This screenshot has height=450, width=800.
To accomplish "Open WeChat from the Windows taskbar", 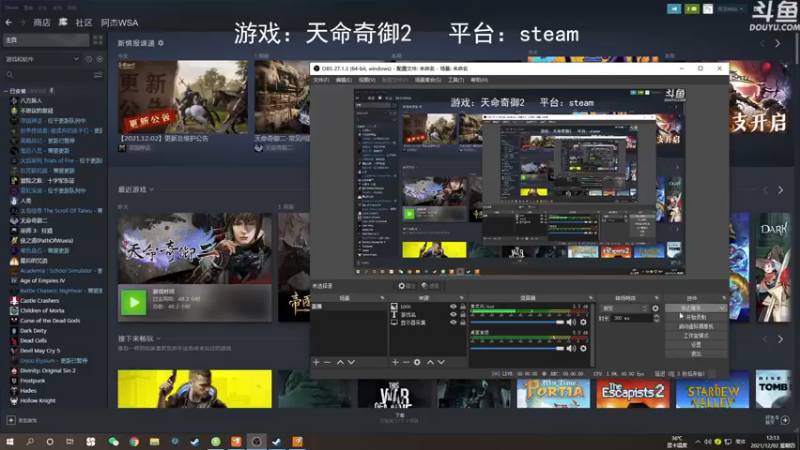I will click(x=113, y=441).
